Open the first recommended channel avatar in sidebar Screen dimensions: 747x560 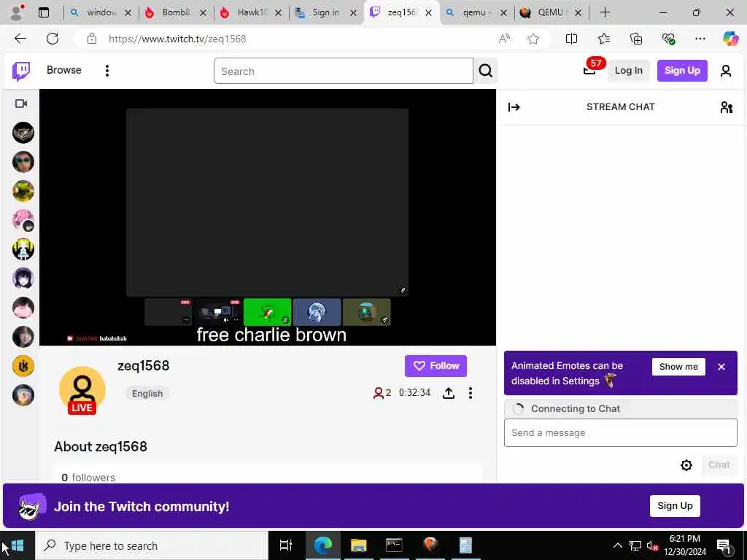23,133
